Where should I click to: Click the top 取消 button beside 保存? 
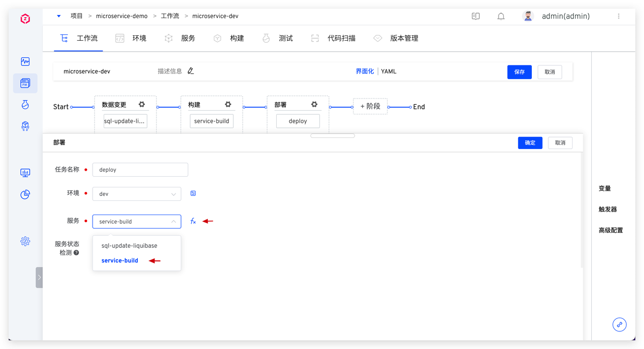(549, 72)
